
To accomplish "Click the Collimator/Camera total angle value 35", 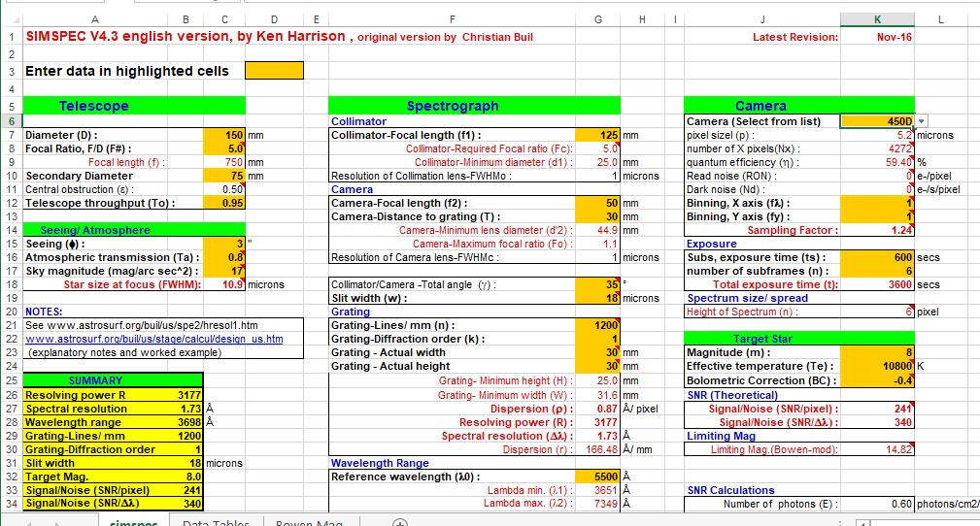I will (597, 284).
